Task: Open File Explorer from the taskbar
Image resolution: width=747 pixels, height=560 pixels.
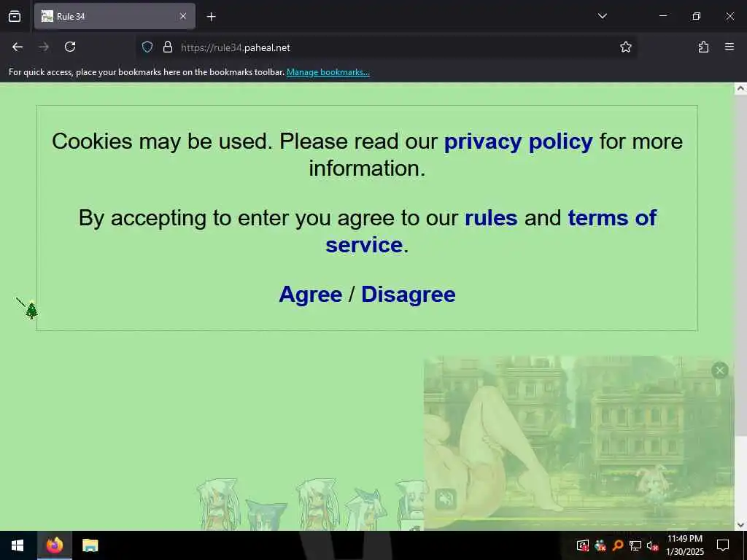Action: click(x=90, y=545)
